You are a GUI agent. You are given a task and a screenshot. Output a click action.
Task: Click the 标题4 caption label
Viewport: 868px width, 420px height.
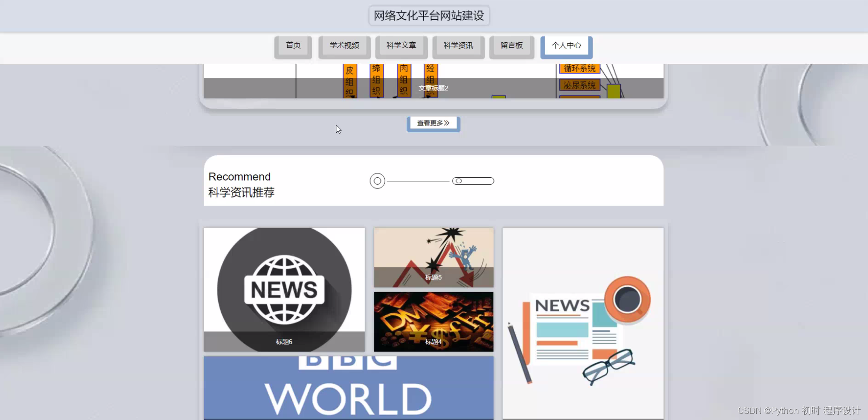click(434, 342)
